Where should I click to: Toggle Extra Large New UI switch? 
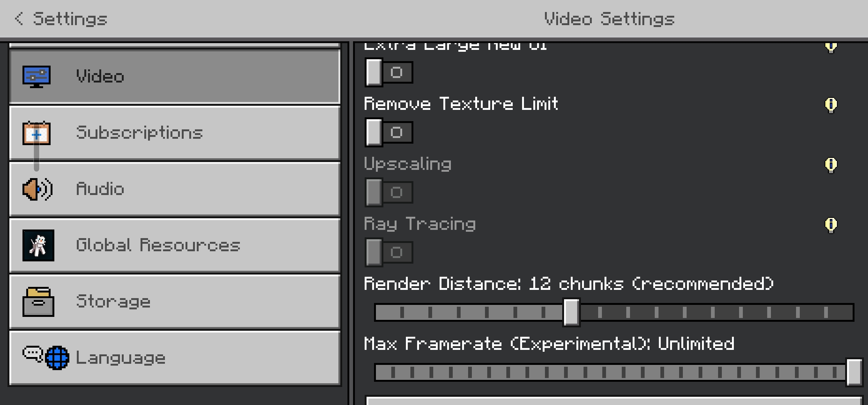389,72
